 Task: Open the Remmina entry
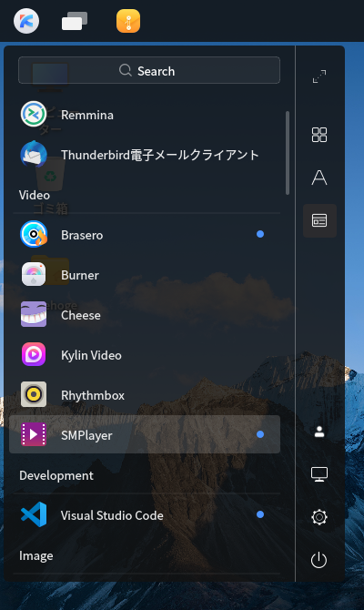pos(145,115)
